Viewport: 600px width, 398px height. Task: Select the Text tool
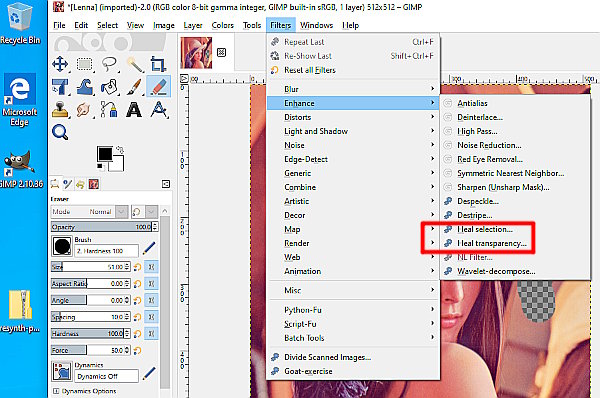click(x=135, y=110)
